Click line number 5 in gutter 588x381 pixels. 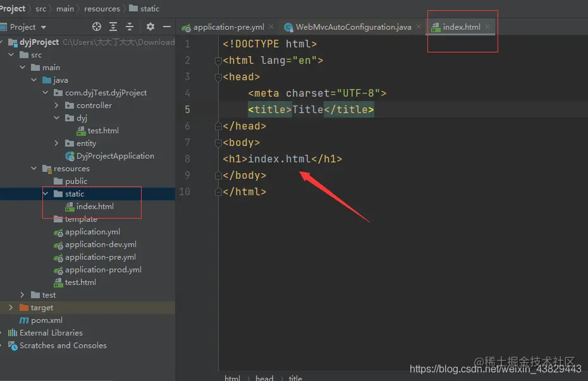click(187, 109)
